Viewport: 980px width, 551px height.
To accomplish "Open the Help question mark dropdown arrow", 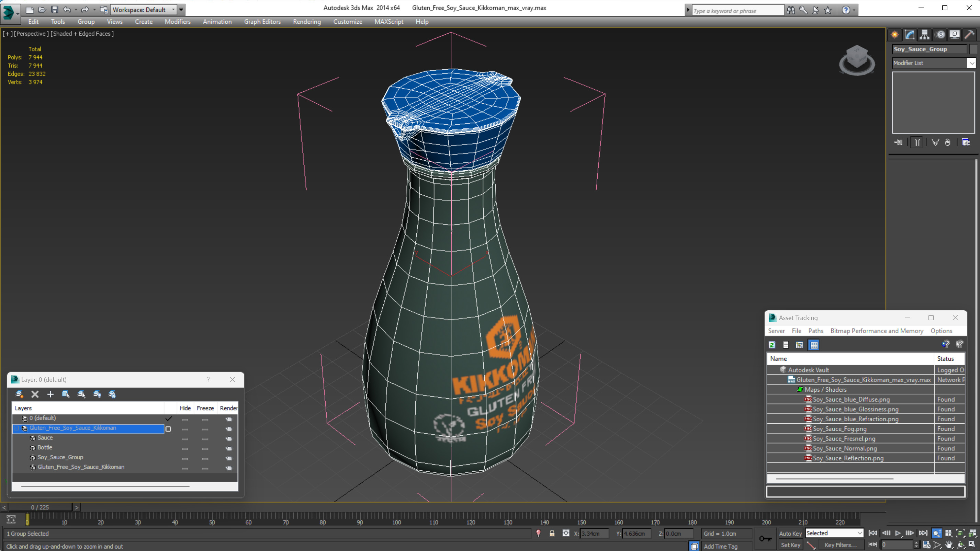I will (x=854, y=10).
